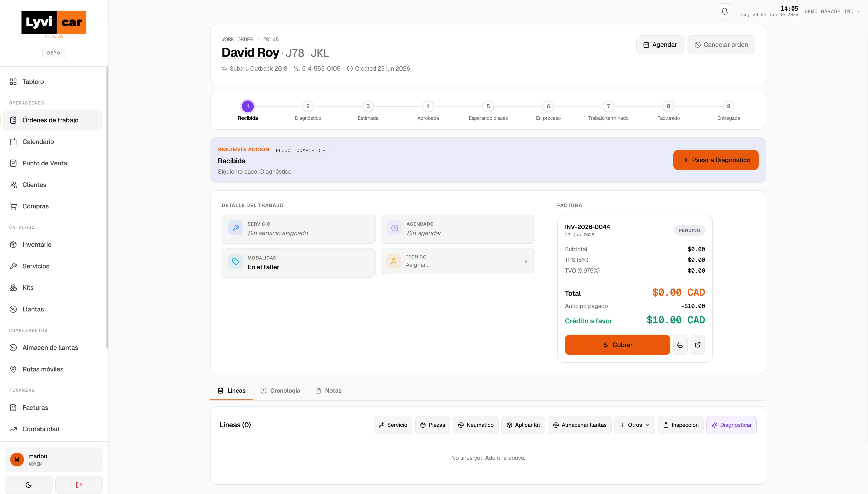Click phone number 514-555-0105
The width and height of the screenshot is (868, 494).
pyautogui.click(x=321, y=68)
